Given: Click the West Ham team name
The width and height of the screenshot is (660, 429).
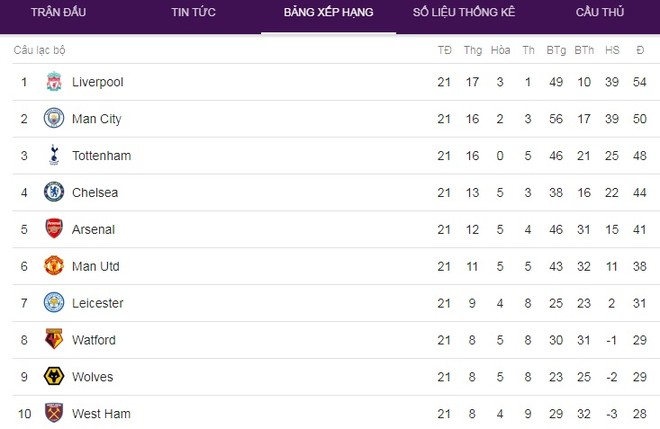Looking at the screenshot, I should pos(101,414).
